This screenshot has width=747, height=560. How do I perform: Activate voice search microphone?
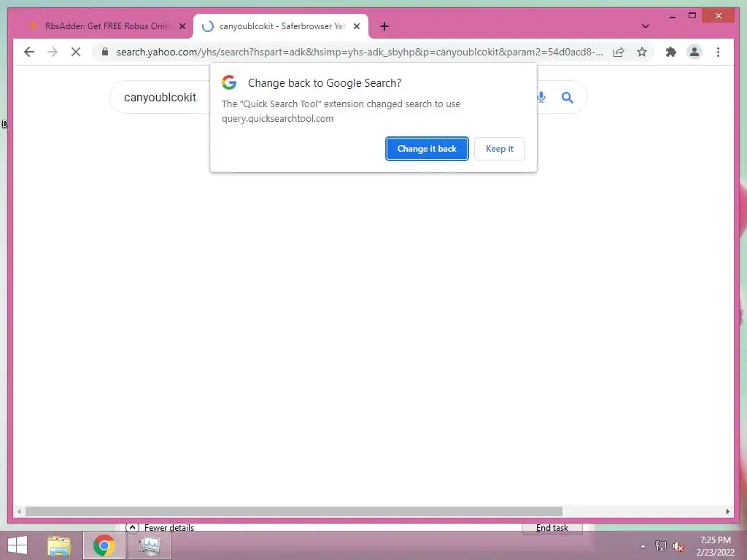pyautogui.click(x=541, y=98)
